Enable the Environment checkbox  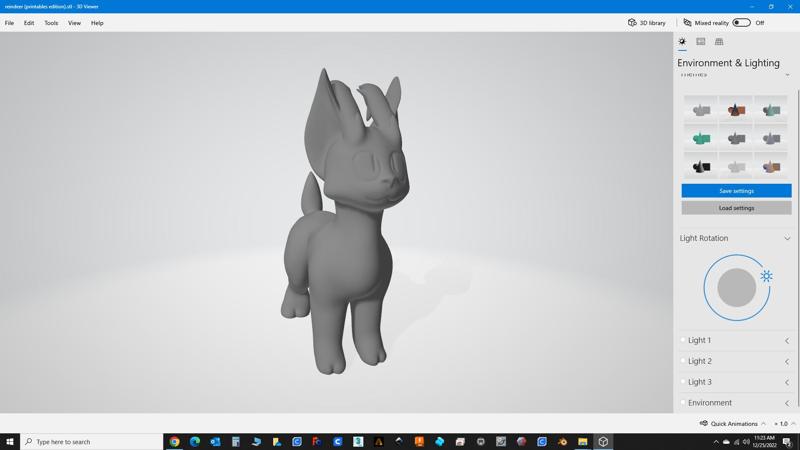coord(683,403)
